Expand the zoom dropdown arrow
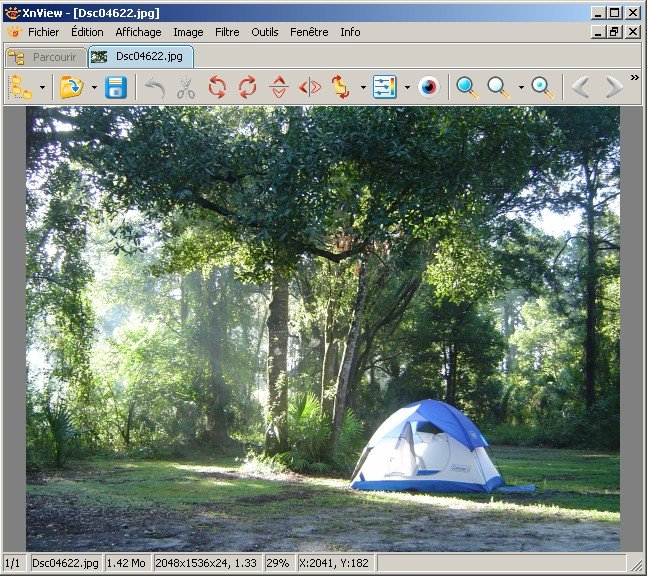Screen dimensions: 647x576 click(x=521, y=87)
